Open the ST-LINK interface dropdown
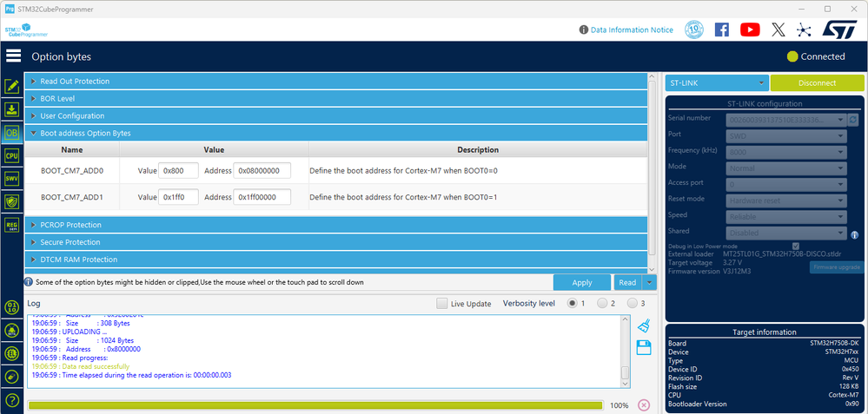 point(717,83)
